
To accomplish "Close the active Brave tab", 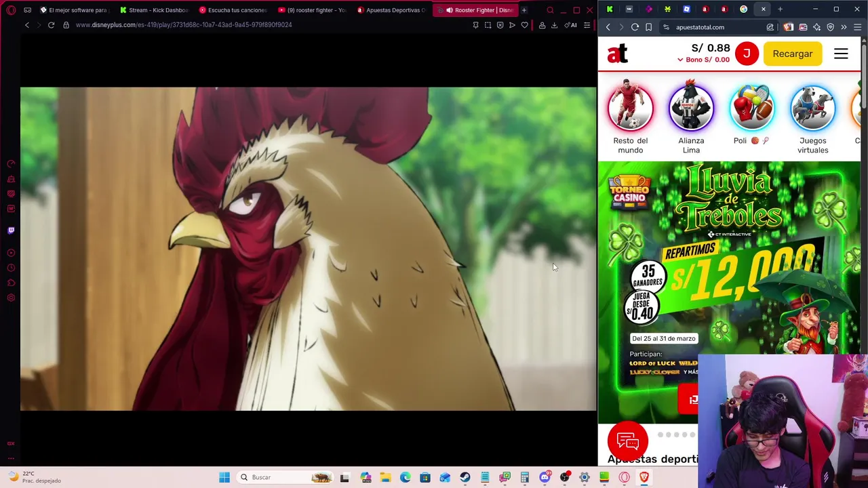I will [764, 9].
